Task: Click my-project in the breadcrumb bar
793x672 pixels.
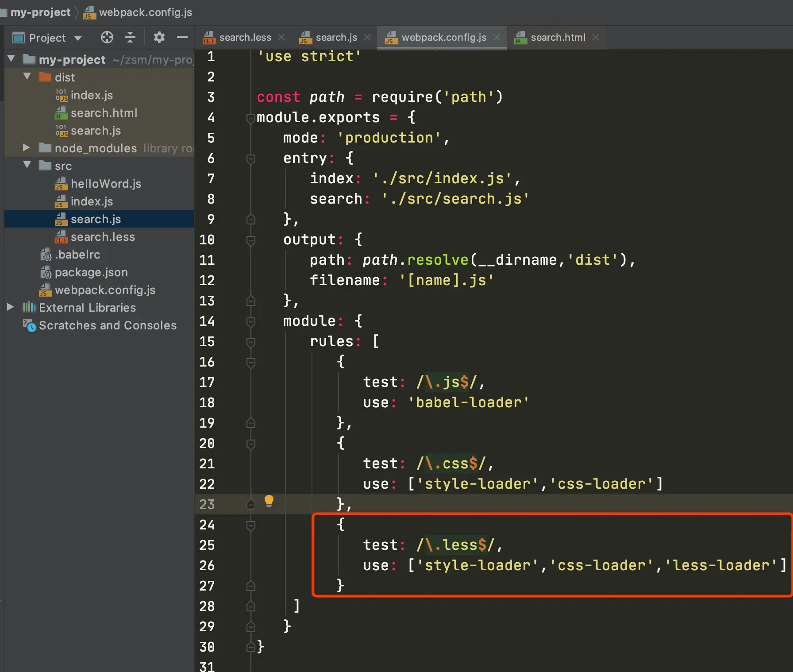Action: click(40, 12)
